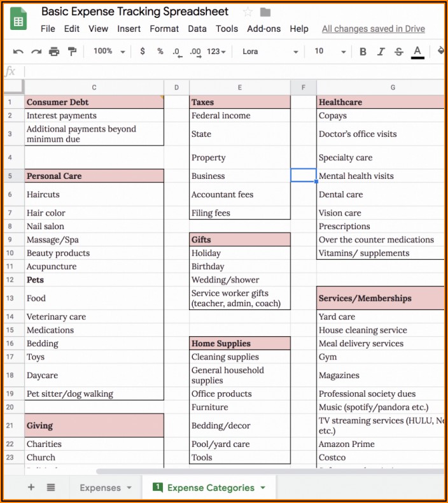Print the spreadsheet using the printer icon
Viewport: 448px width, 503px height.
tap(54, 52)
